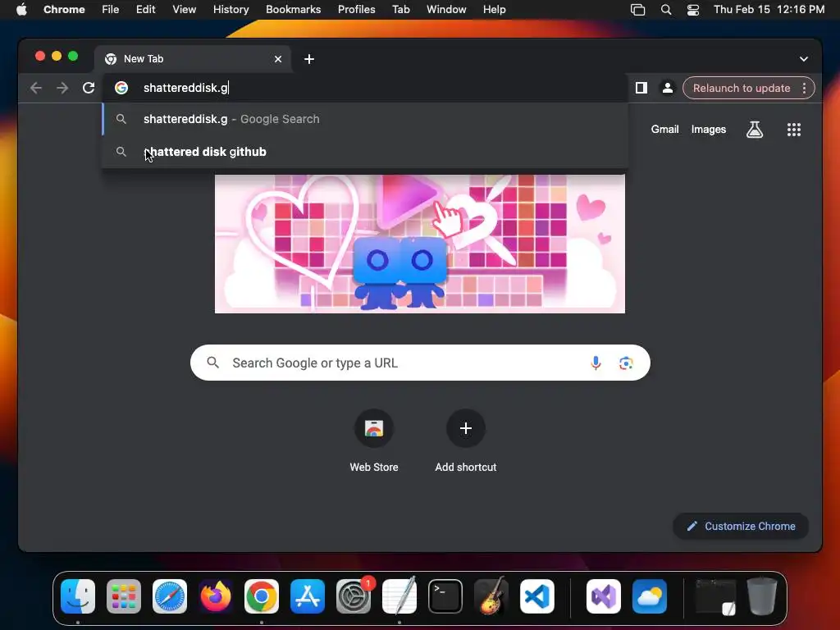Open Terminal from the dock
The image size is (840, 630).
[x=445, y=596]
